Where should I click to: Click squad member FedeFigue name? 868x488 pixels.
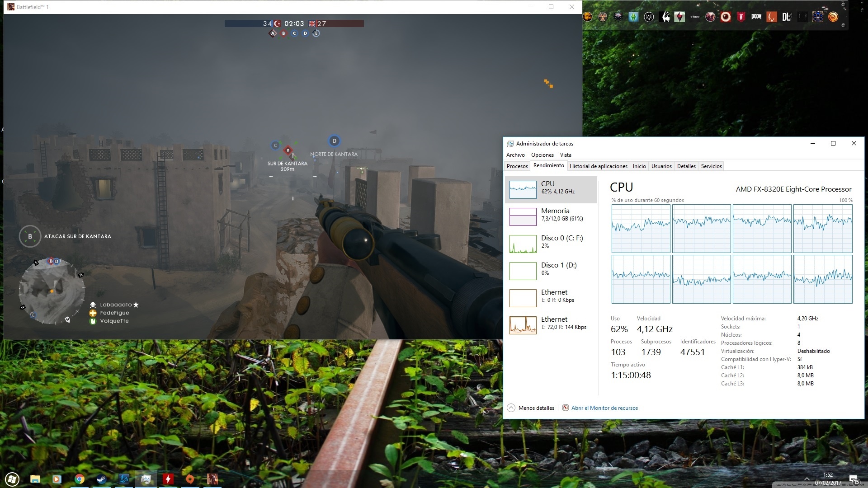click(114, 313)
